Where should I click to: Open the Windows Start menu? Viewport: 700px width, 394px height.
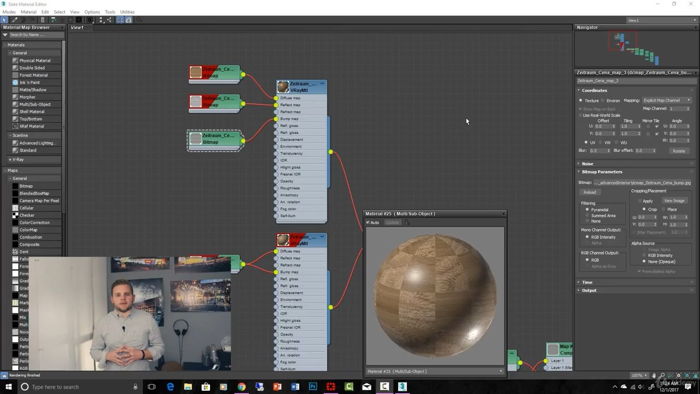(x=8, y=386)
